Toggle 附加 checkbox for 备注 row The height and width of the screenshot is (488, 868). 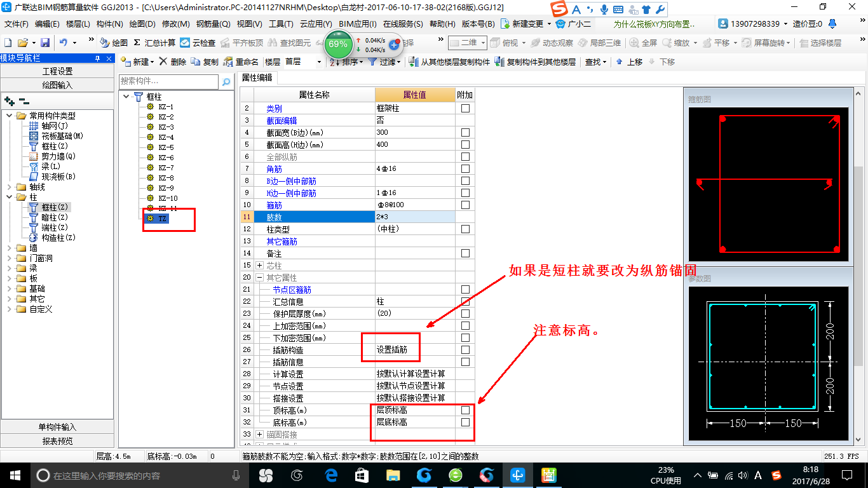[465, 253]
